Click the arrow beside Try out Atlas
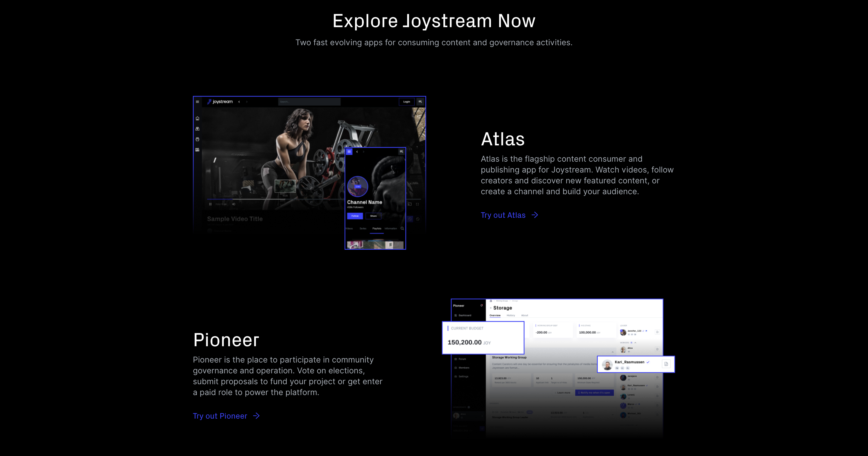868x456 pixels. (x=535, y=215)
